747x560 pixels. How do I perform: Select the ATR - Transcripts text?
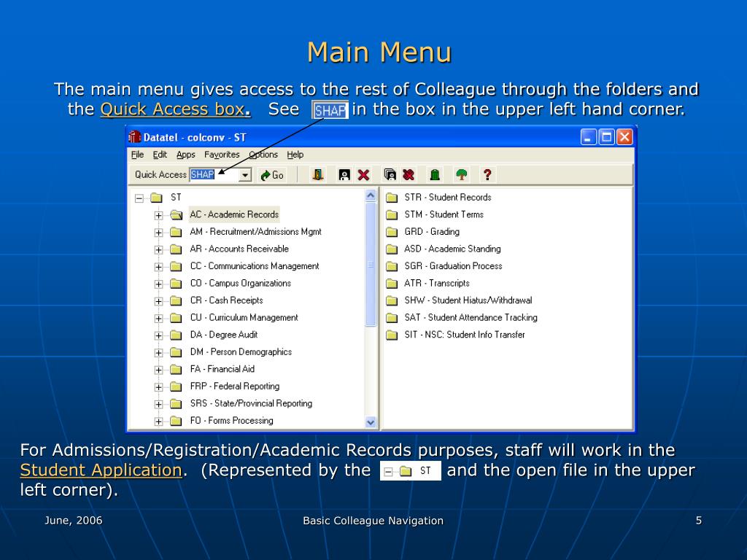(x=436, y=283)
